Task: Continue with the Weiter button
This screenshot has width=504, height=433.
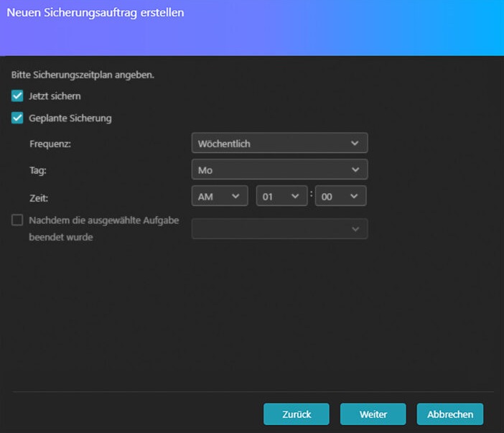Action: 373,414
